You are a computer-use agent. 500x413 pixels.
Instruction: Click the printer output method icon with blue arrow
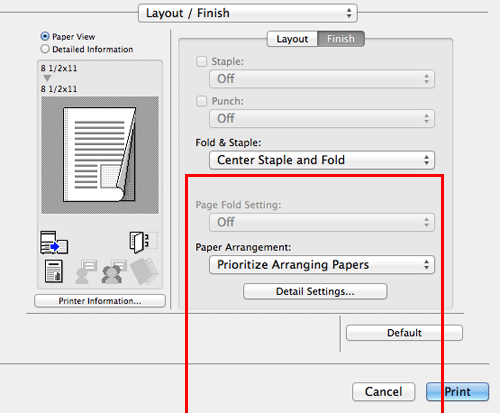[x=54, y=242]
